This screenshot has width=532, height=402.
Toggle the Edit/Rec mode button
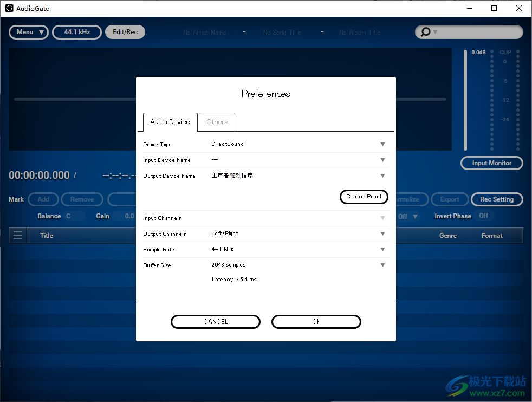coord(125,32)
